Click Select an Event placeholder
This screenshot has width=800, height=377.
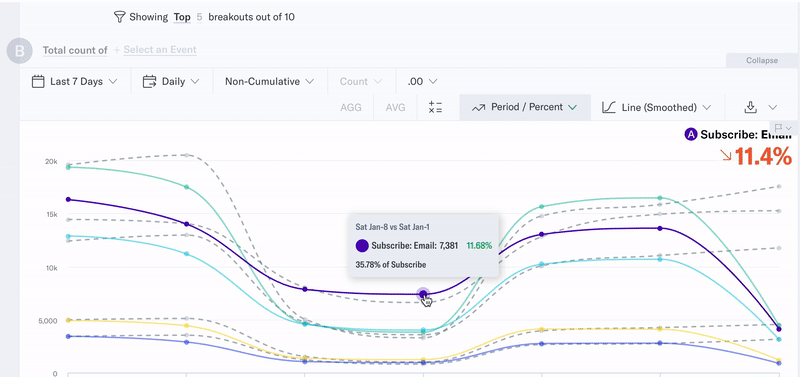(x=160, y=50)
